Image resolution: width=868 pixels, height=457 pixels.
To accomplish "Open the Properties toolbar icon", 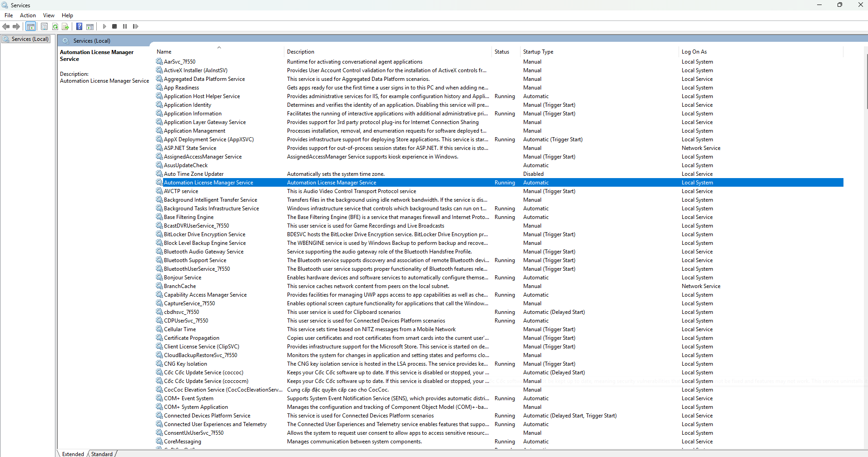I will click(x=44, y=26).
